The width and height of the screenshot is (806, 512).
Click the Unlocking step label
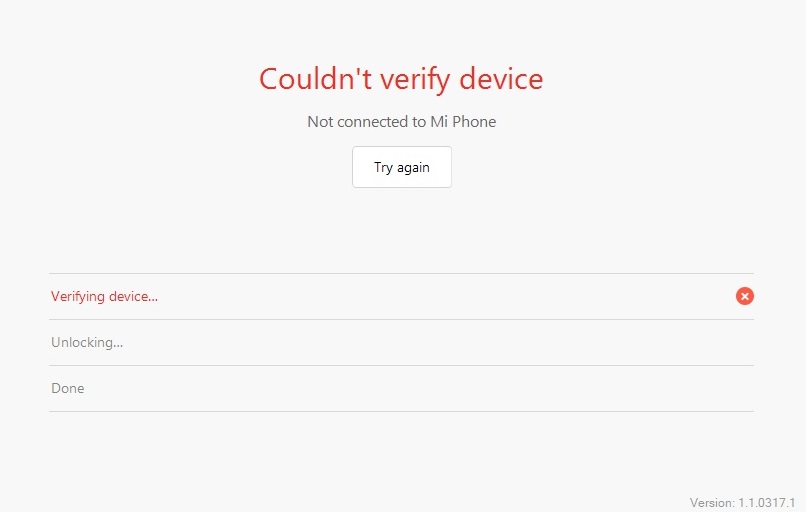87,342
